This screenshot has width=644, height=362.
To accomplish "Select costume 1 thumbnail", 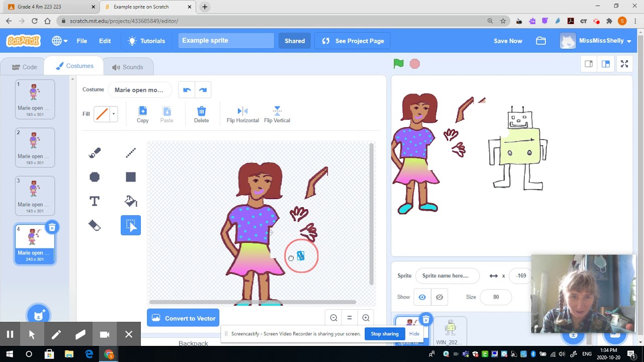I will [x=35, y=99].
